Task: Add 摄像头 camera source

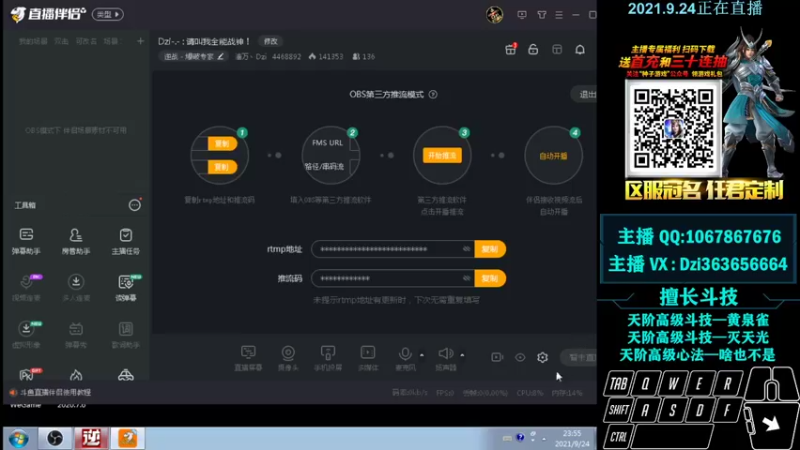Action: coord(288,358)
